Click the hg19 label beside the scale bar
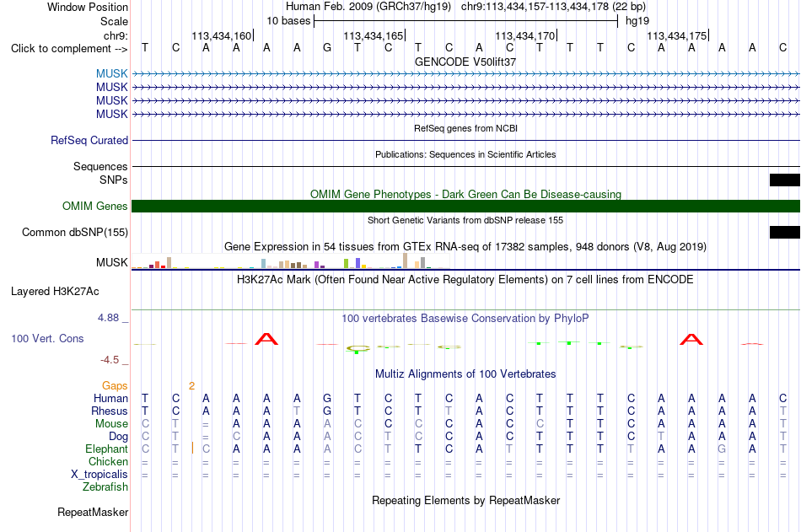 click(x=637, y=21)
